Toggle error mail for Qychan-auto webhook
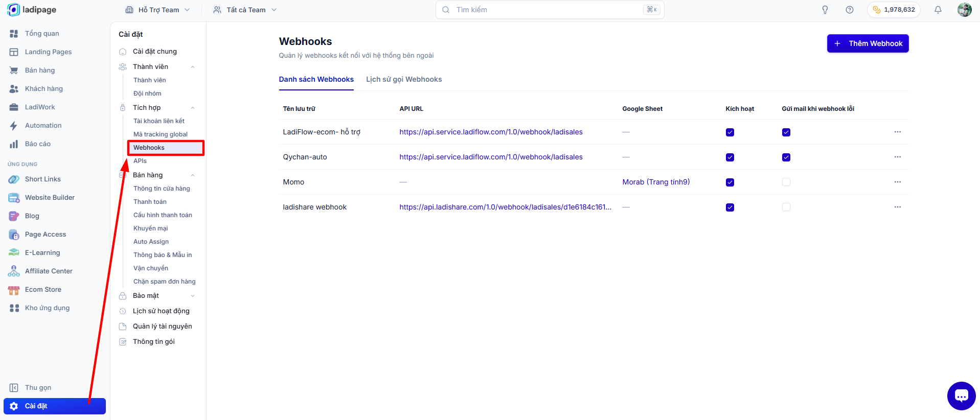980x420 pixels. point(786,157)
